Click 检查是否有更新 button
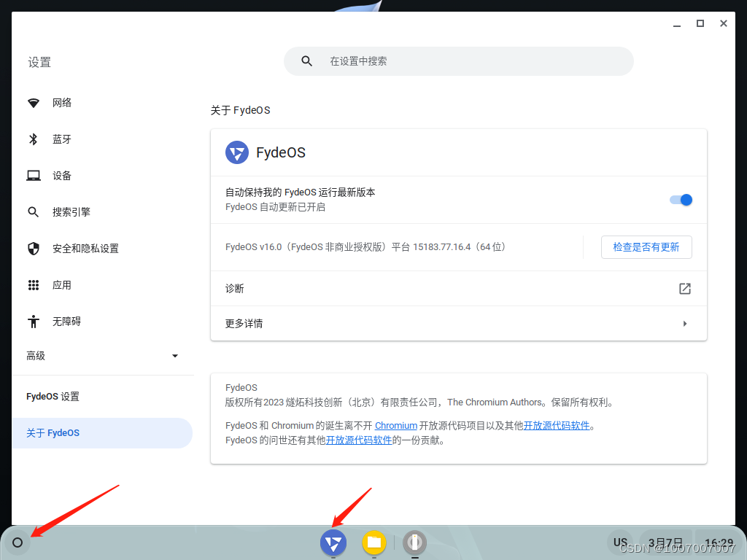This screenshot has width=747, height=560. (646, 247)
